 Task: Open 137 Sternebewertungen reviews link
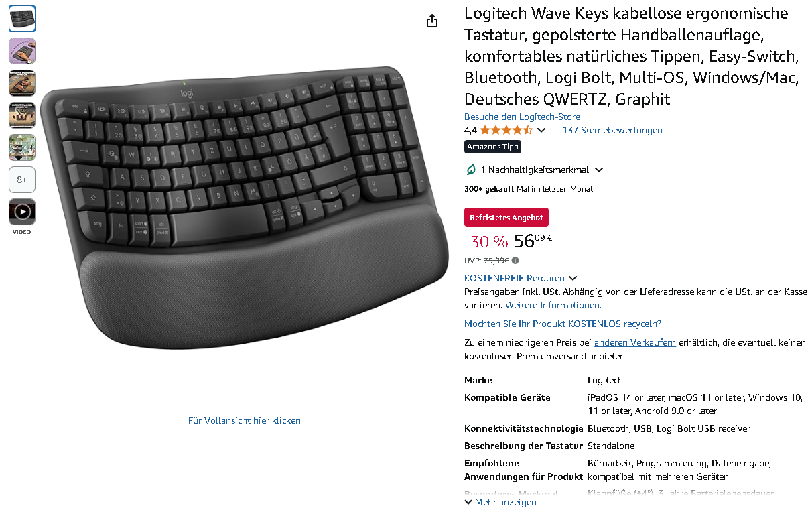pos(612,130)
